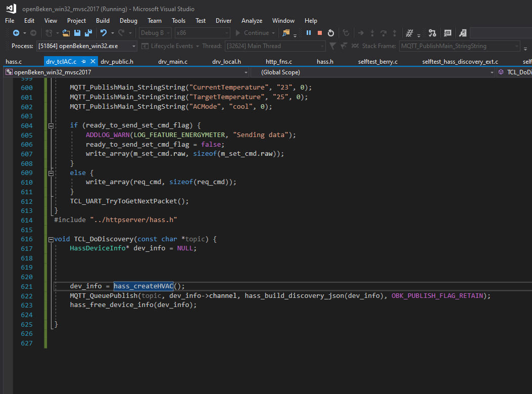
Task: Open the Debug menu
Action: [128, 21]
